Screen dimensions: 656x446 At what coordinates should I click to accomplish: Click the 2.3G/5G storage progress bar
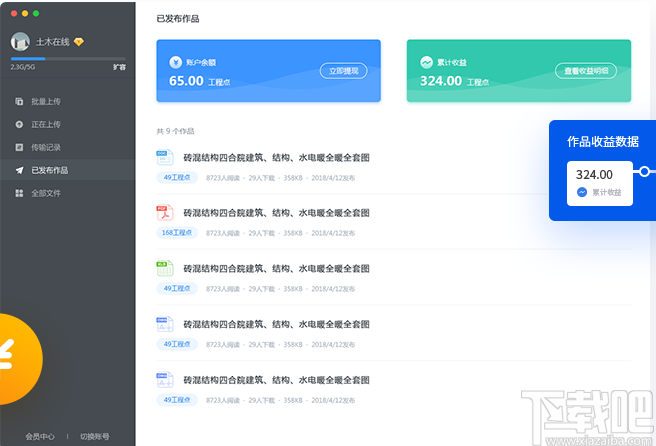[68, 59]
